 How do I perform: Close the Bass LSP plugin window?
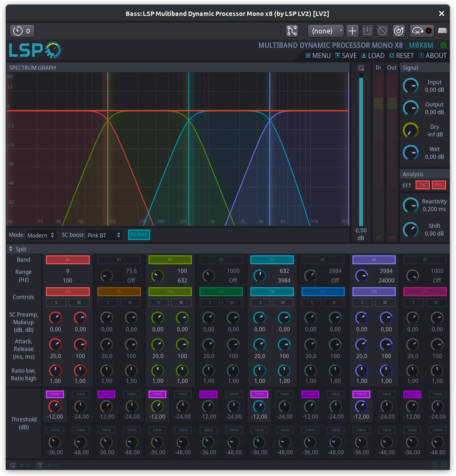pos(441,13)
